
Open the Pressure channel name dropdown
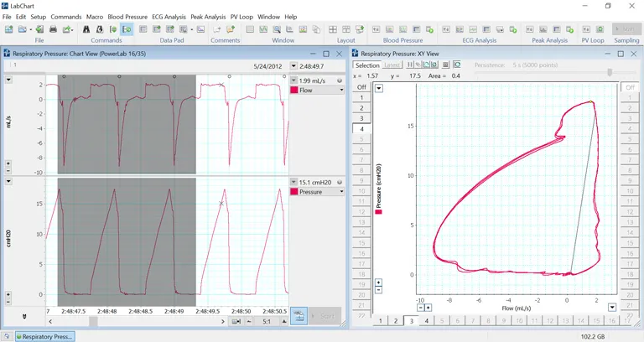point(341,192)
